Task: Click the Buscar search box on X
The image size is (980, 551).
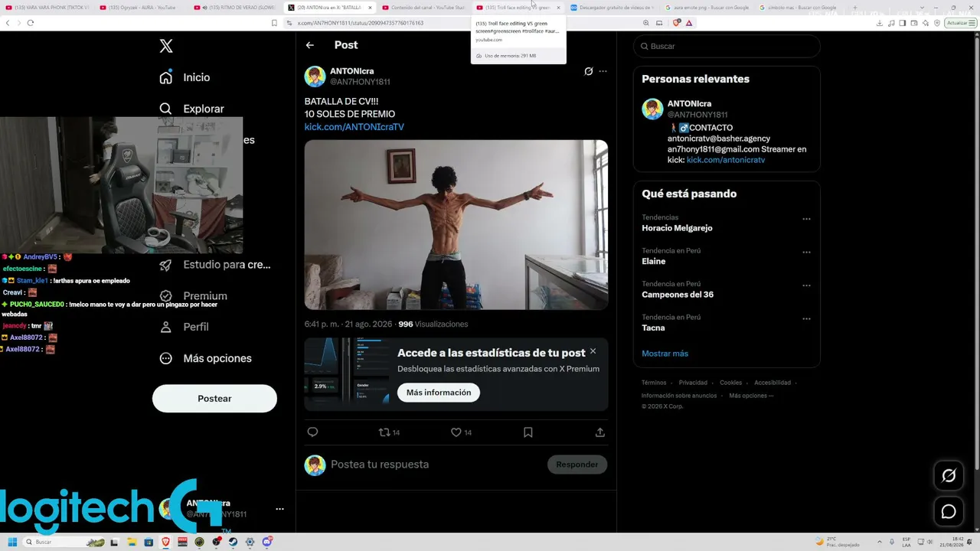Action: 727,46
